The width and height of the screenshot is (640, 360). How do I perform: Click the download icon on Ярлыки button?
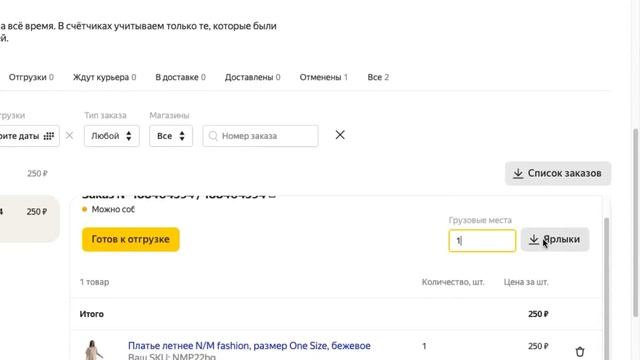(x=534, y=240)
